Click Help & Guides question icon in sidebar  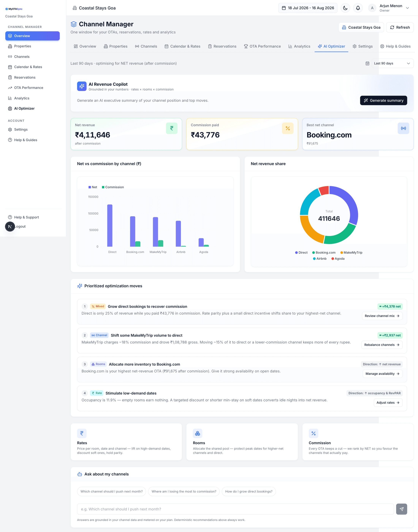(10, 140)
